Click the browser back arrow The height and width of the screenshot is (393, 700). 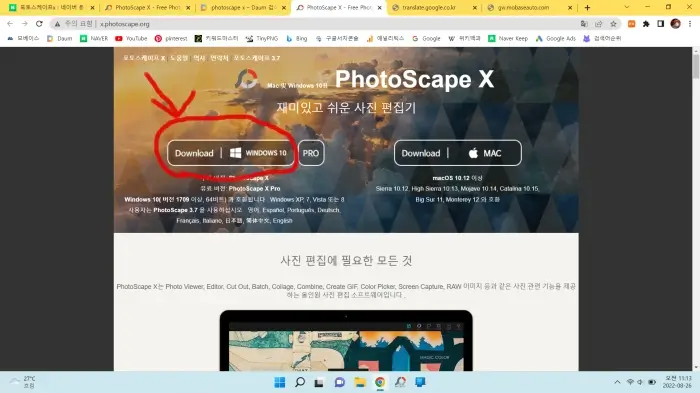click(x=10, y=24)
